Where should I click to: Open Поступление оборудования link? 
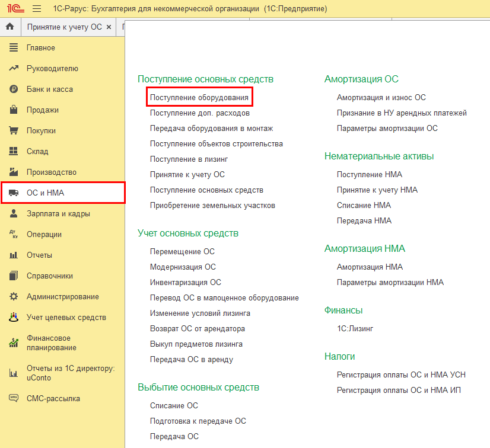pyautogui.click(x=199, y=97)
